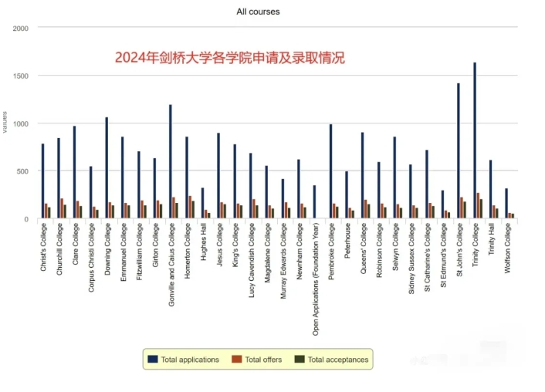Click the Trinity Hall axis label

tap(492, 241)
